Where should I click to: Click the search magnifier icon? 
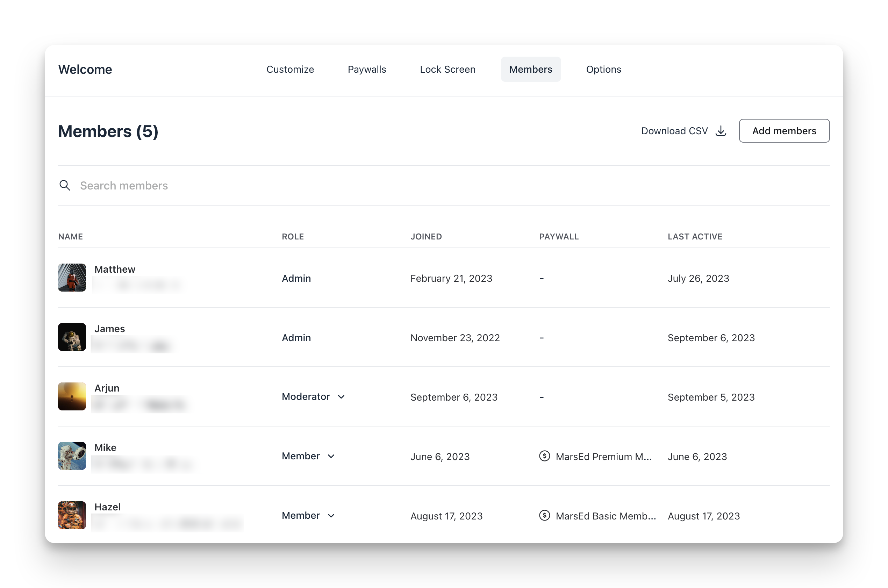point(65,185)
